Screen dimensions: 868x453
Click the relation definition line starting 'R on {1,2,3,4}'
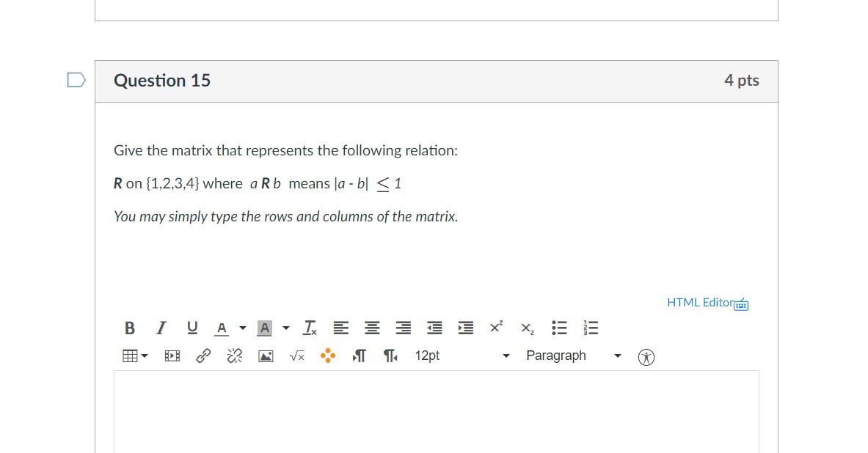tap(258, 184)
